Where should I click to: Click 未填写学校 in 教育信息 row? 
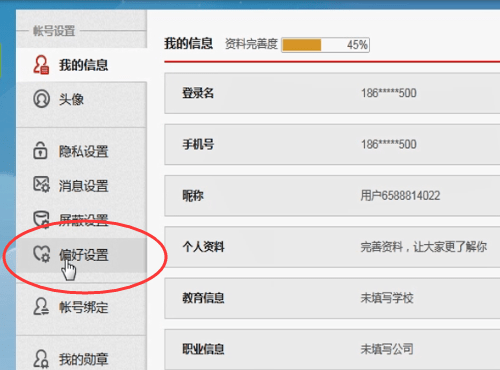pyautogui.click(x=387, y=298)
